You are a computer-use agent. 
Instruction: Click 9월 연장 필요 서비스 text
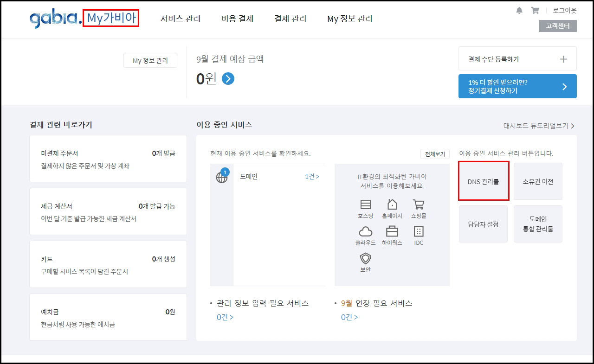click(376, 303)
